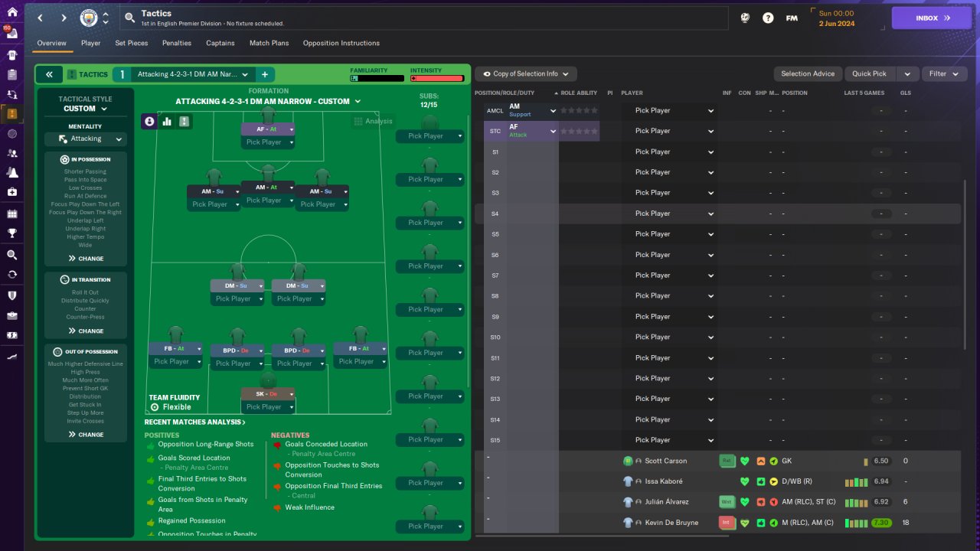Switch to the Set Pieces tab
The height and width of the screenshot is (551, 980).
132,43
